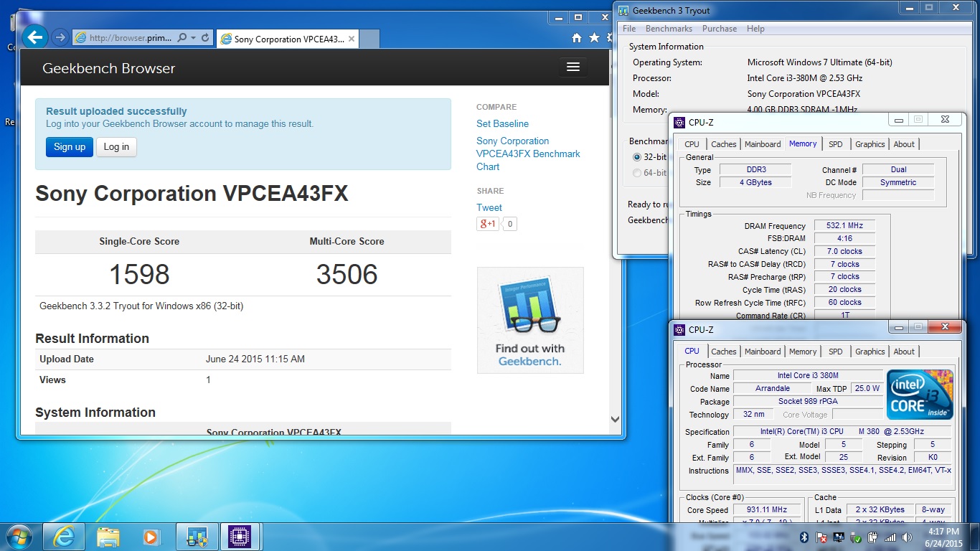This screenshot has width=980, height=551.
Task: Click the Geekbench Browser brand title
Action: (109, 68)
